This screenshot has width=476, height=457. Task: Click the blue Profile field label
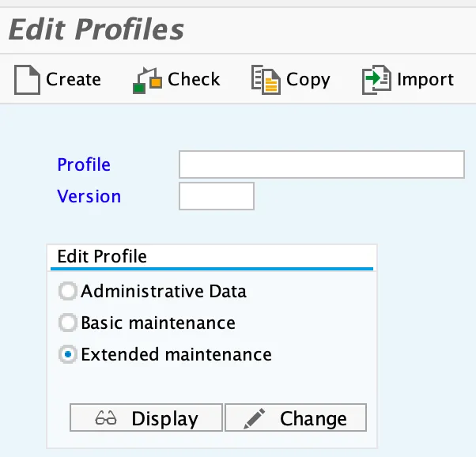click(84, 164)
